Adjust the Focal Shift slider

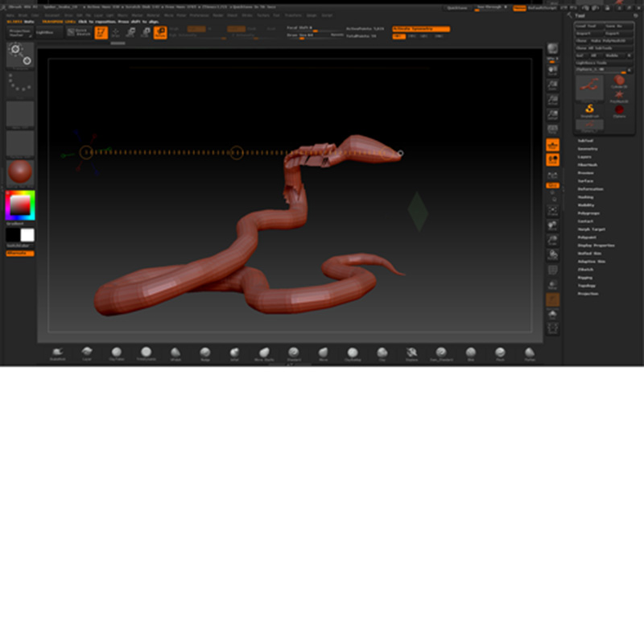(315, 28)
